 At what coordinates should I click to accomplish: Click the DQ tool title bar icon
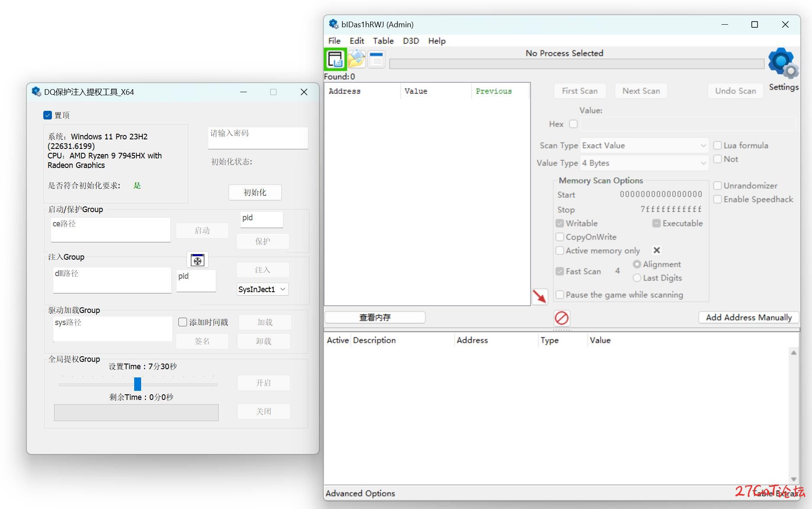pyautogui.click(x=36, y=92)
